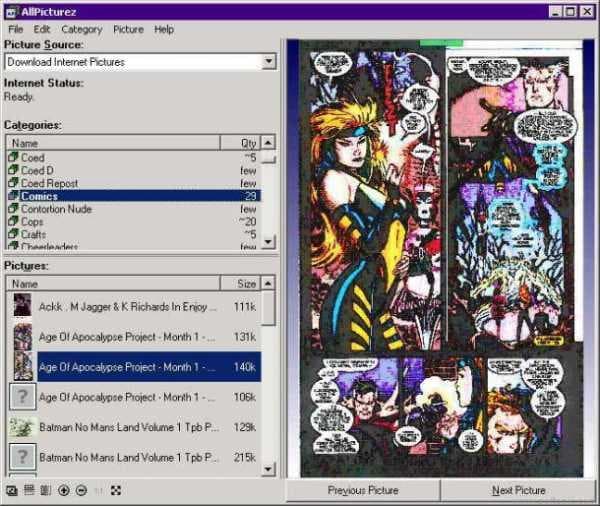Expand the Picture Source dropdown arrow
Viewport: 600px width, 506px height.
(x=269, y=61)
